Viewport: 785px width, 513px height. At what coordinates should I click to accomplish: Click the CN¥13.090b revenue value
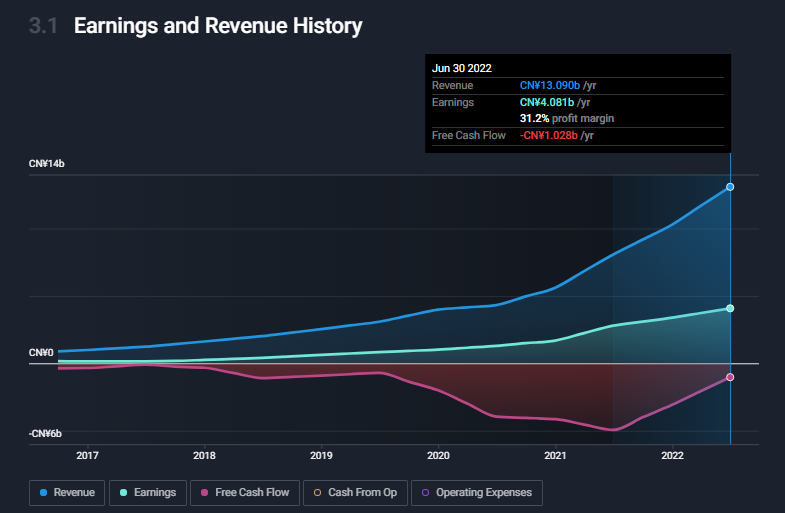pos(550,85)
